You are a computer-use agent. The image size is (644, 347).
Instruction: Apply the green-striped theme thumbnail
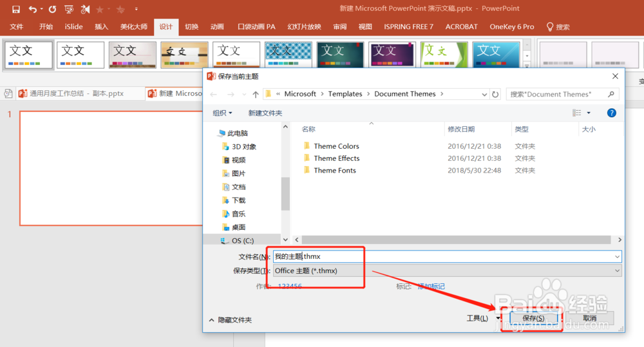tap(444, 55)
